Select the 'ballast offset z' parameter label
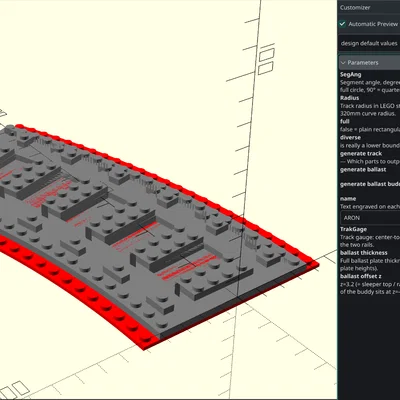Viewport: 400px width, 400px height. [361, 276]
